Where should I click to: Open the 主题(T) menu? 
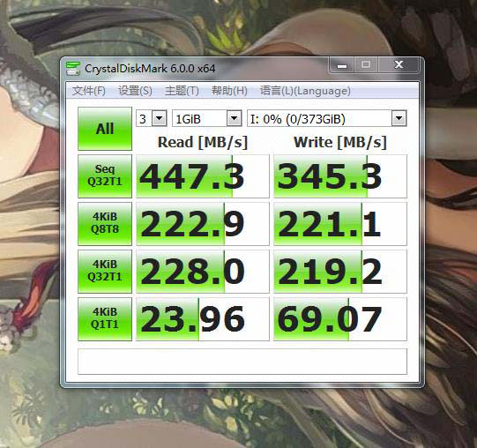click(182, 91)
